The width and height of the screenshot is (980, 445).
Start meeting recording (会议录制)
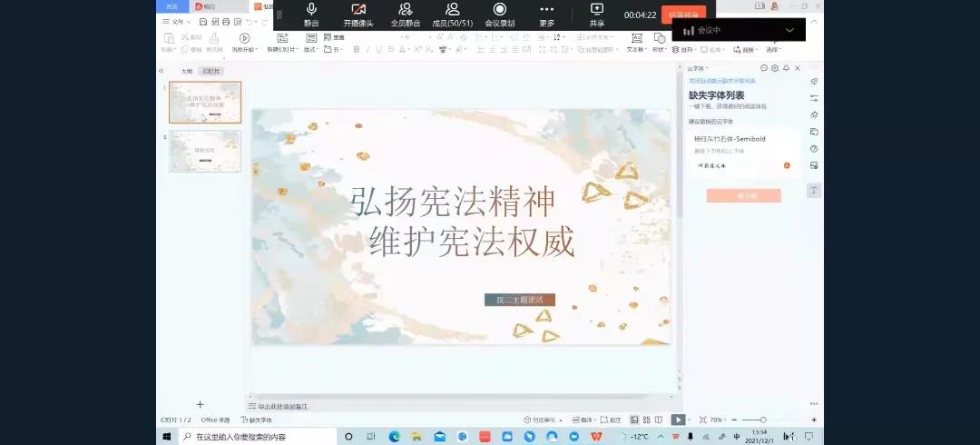(499, 14)
